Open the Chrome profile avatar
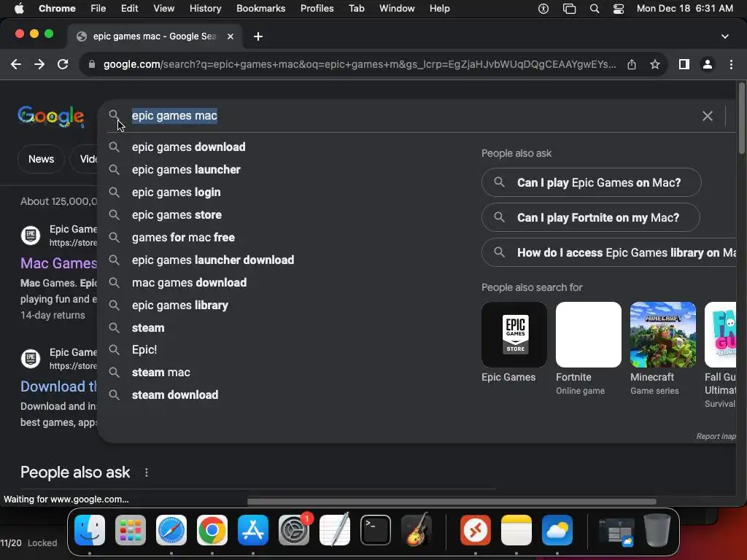This screenshot has height=560, width=747. click(x=708, y=64)
